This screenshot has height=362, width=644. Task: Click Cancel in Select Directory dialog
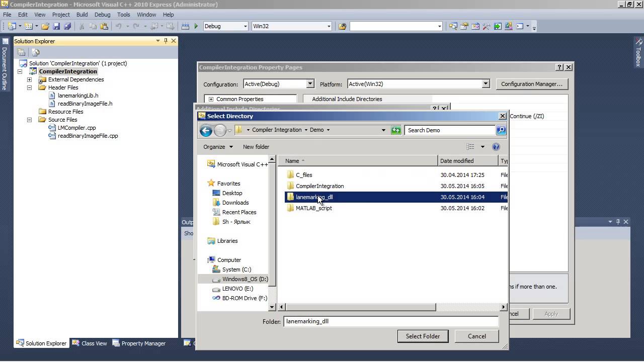(476, 336)
